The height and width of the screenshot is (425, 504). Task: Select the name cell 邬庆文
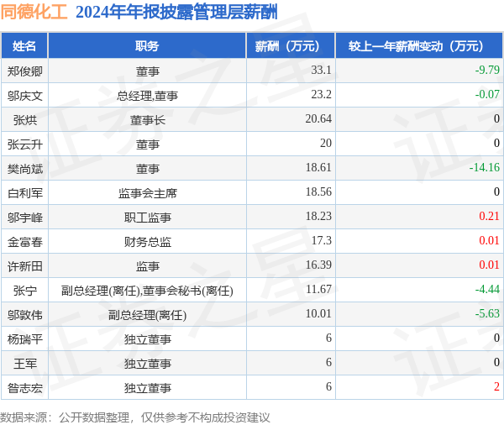pos(24,96)
